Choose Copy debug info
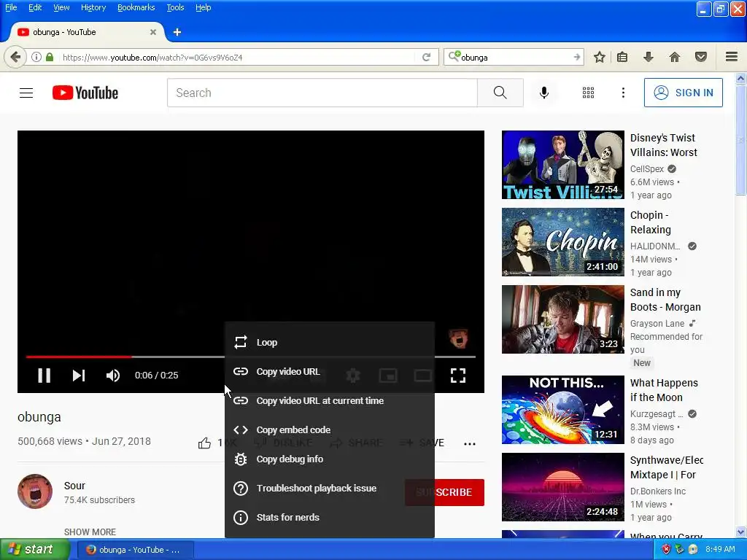747x560 pixels. pos(330,459)
